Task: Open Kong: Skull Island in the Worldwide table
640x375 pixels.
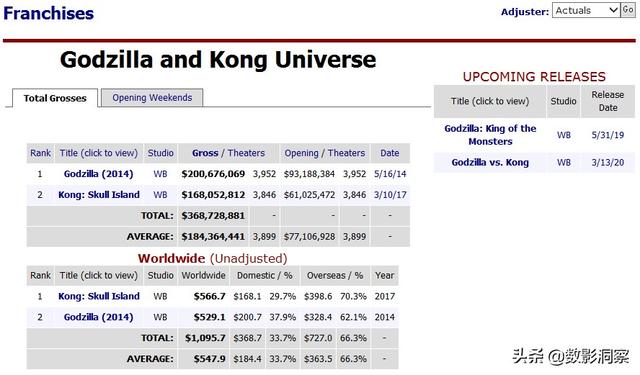Action: click(99, 296)
